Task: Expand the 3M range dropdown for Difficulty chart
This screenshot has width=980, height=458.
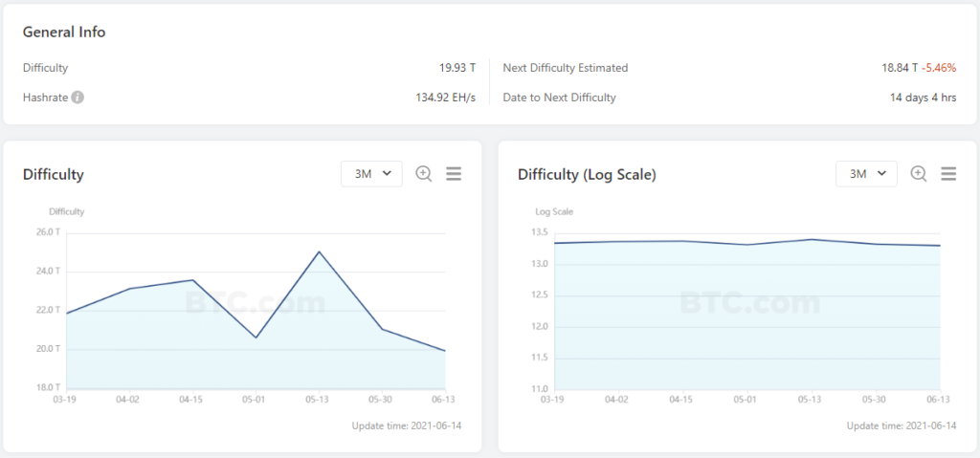Action: pos(371,174)
